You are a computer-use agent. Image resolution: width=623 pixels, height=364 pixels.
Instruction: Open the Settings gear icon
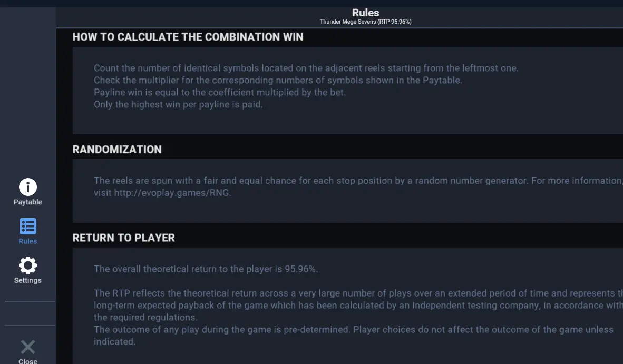[28, 265]
